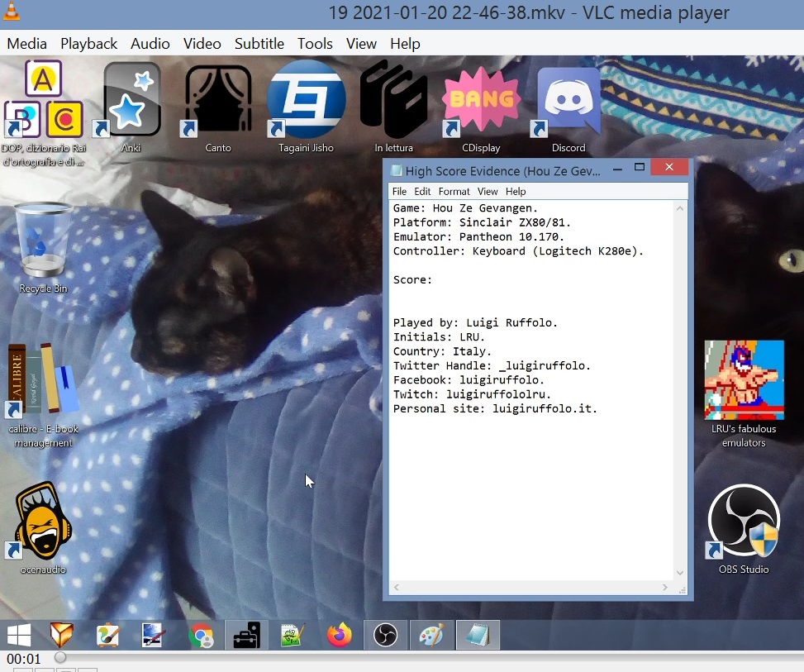
Task: Open VLC View menu
Action: [361, 44]
